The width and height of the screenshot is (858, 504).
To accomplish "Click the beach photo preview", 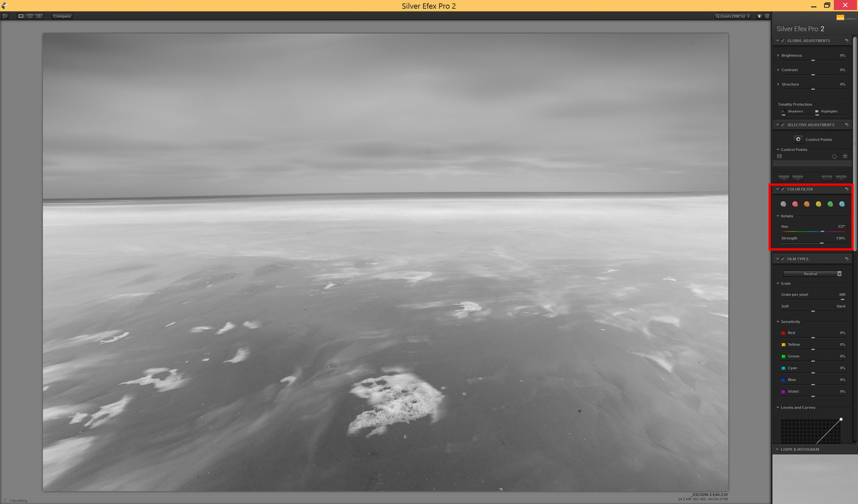I will pyautogui.click(x=386, y=262).
